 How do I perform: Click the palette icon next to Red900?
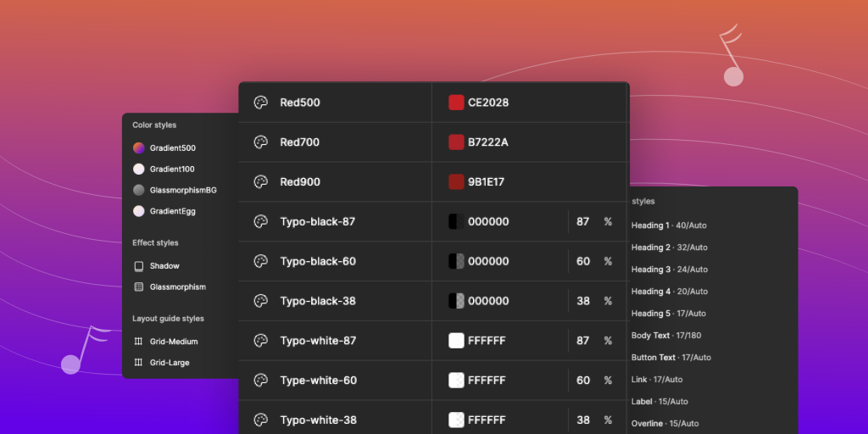pos(261,182)
